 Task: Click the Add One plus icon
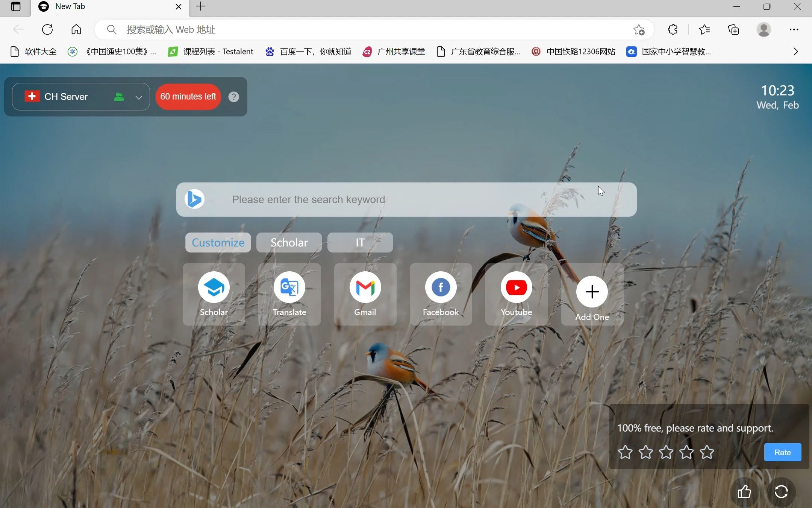click(592, 292)
